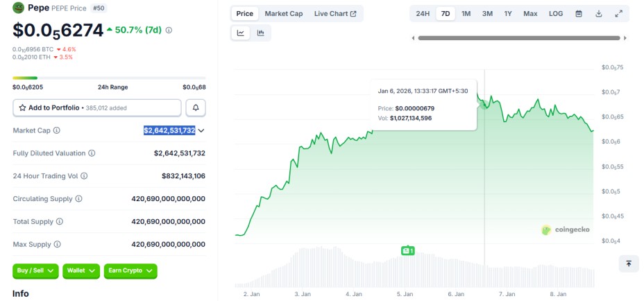
Task: Click the 5. Jan date axis label
Action: 405,295
